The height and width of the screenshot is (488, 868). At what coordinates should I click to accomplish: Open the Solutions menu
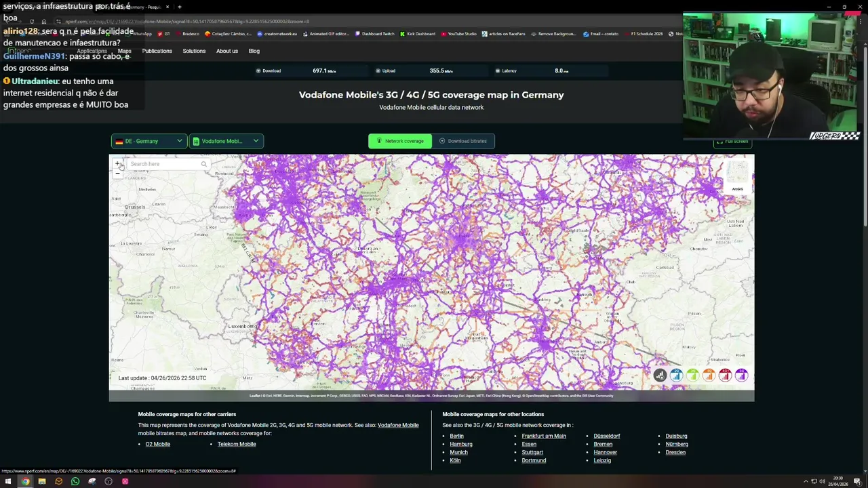coord(194,51)
